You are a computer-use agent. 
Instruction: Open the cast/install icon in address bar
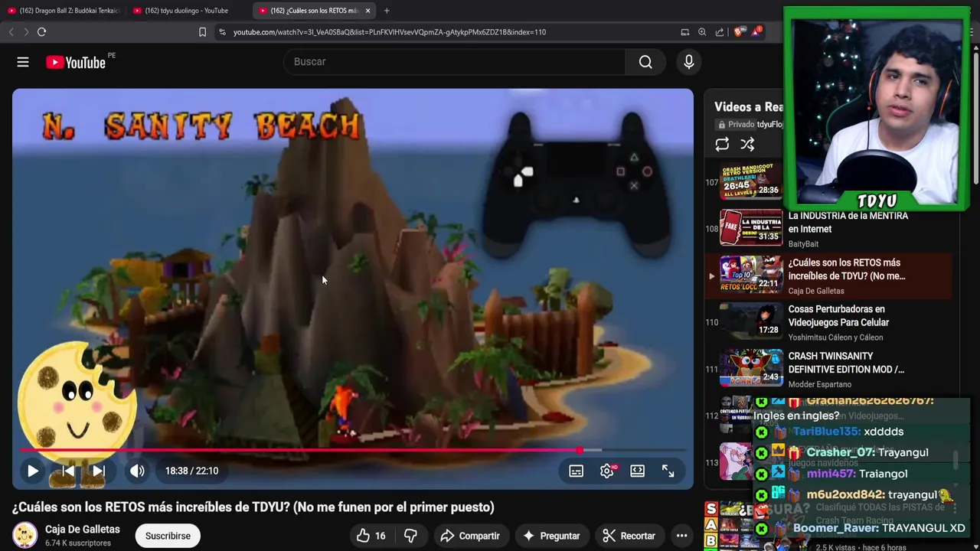tap(685, 32)
